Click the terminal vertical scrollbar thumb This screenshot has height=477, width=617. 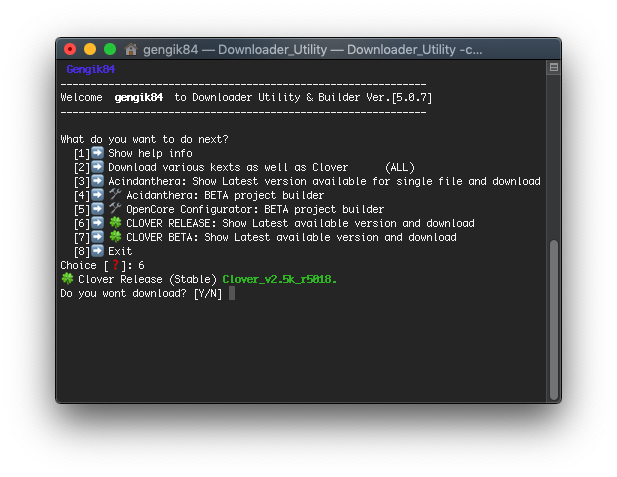pyautogui.click(x=554, y=320)
